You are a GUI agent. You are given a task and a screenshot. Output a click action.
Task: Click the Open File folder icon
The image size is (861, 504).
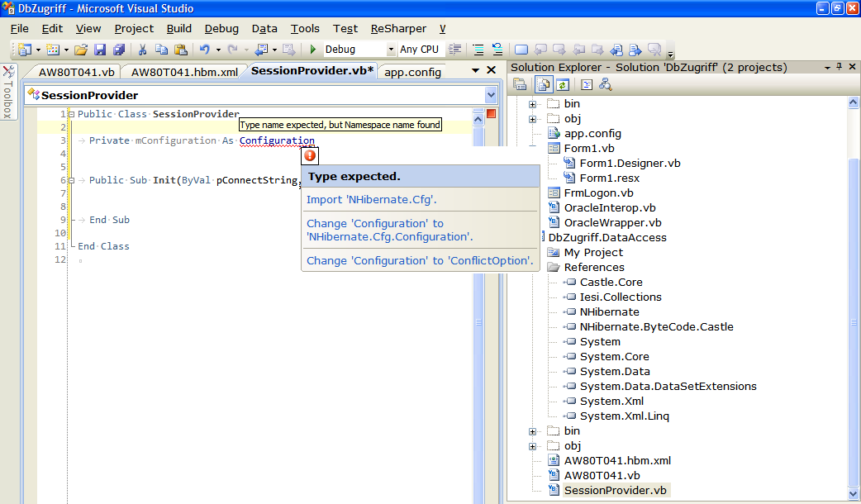(x=81, y=50)
